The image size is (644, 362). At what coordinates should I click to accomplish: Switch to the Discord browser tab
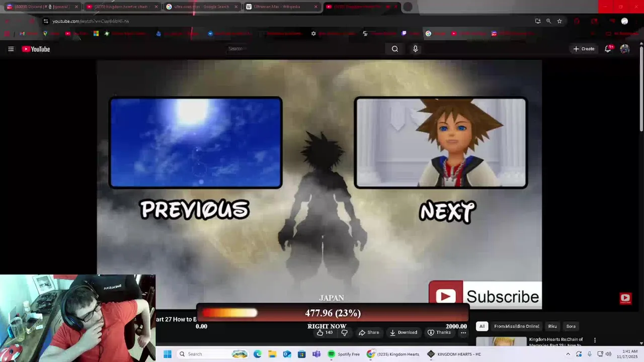tap(42, 7)
